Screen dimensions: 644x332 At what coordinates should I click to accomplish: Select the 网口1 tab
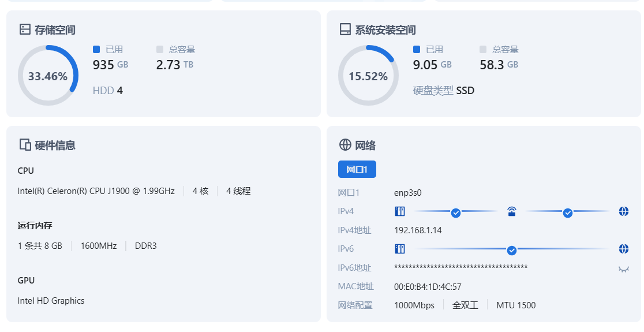(357, 169)
